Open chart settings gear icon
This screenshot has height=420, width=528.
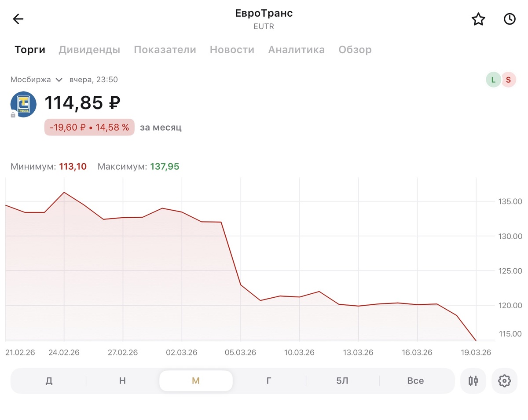coord(504,381)
